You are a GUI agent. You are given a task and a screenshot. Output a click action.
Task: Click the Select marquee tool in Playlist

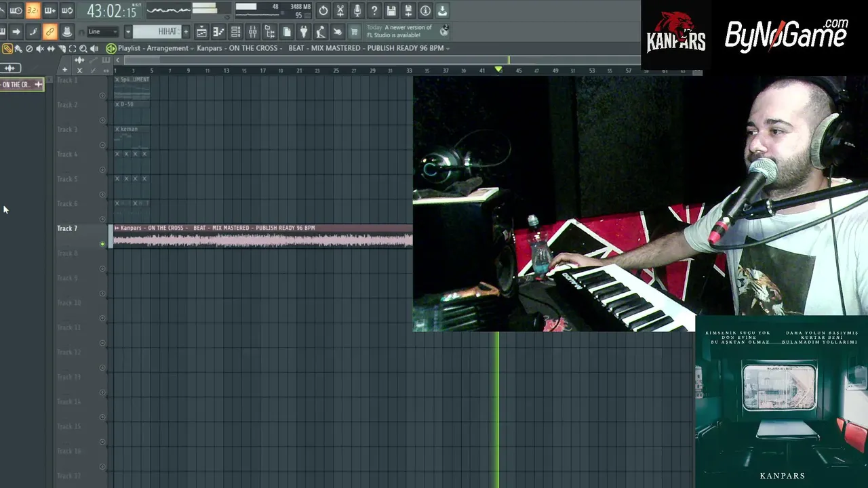pyautogui.click(x=73, y=48)
